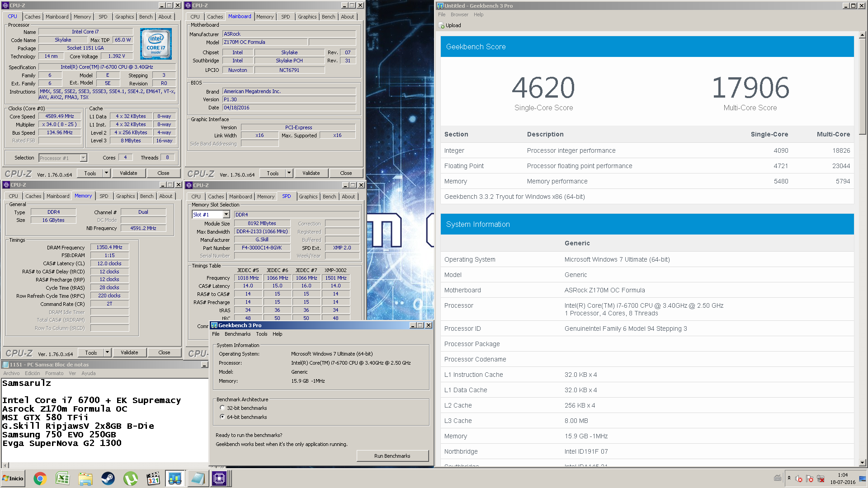Open the Processor #1 selection dropdown
This screenshot has width=868, height=488.
coord(83,158)
